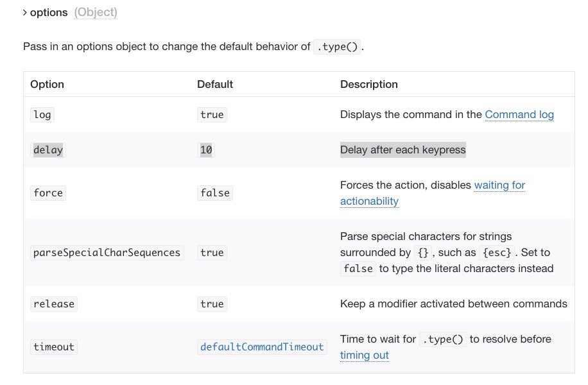Open the defaultCommandTimeout link
Screen dimensions: 588x385
coord(262,346)
